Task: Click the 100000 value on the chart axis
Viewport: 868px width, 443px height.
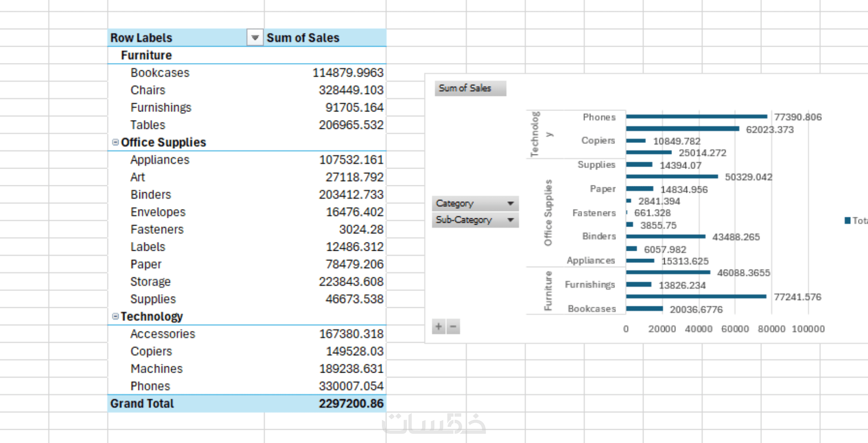Action: click(x=808, y=329)
